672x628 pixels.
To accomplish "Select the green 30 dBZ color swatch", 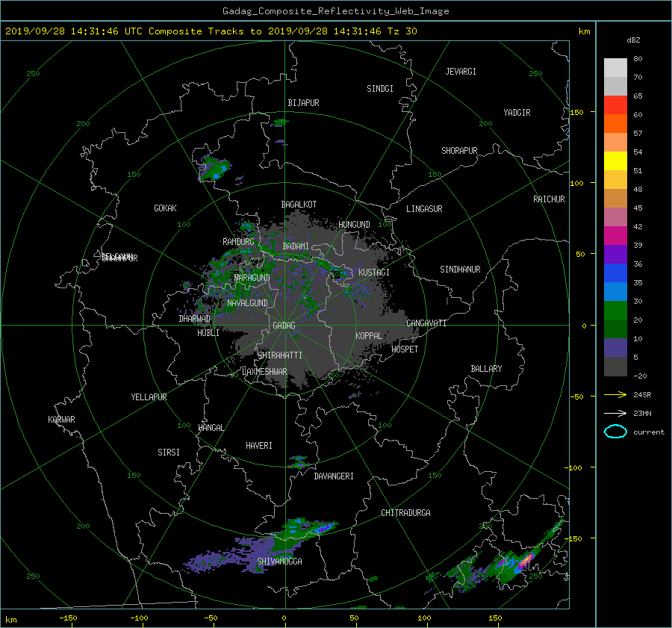I will tap(615, 311).
